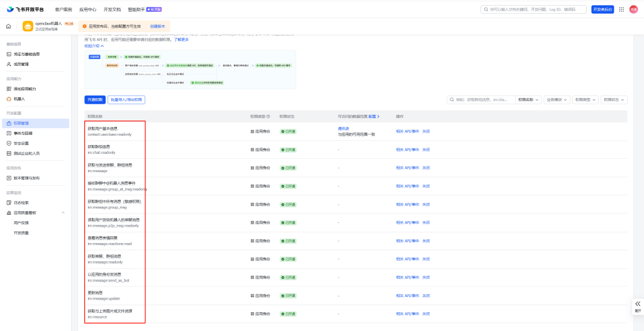This screenshot has height=331, width=644.
Task: Click the 配置 link in the data-range header
Action: point(374,116)
